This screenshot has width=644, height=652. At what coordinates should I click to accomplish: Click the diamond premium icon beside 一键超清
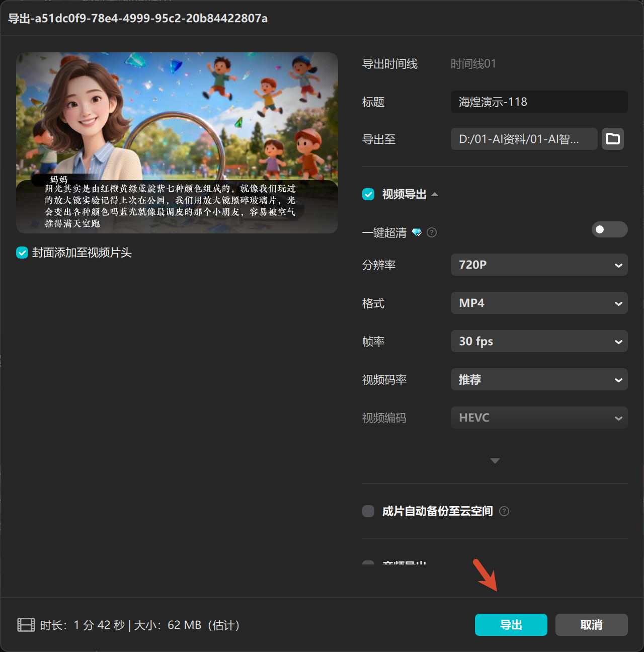(x=417, y=232)
